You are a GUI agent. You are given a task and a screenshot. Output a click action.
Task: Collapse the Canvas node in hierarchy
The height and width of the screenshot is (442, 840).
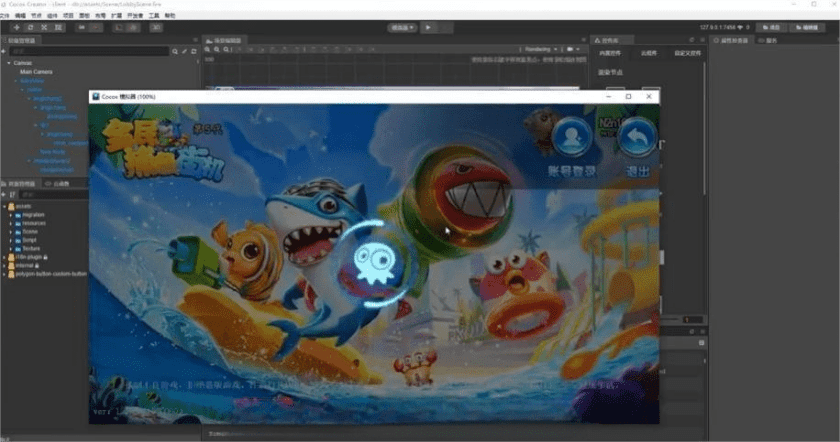coord(8,63)
